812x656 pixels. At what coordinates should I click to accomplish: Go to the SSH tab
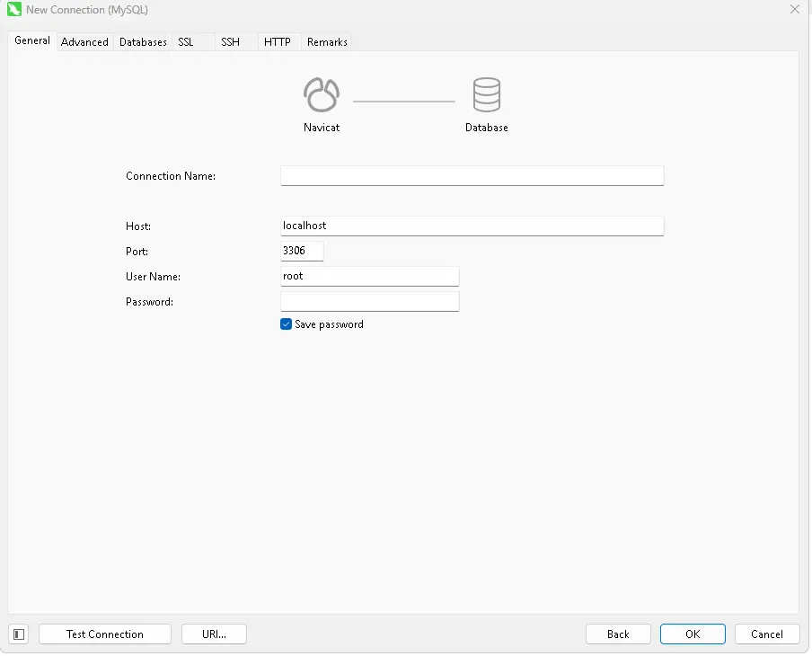tap(231, 42)
